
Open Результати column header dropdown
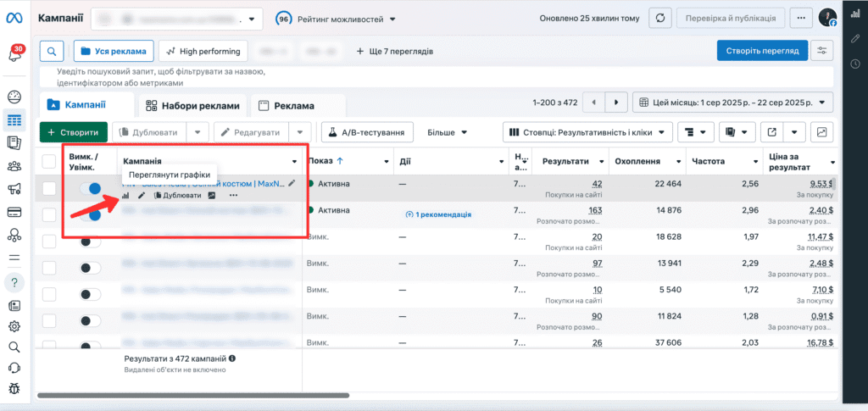(x=601, y=162)
